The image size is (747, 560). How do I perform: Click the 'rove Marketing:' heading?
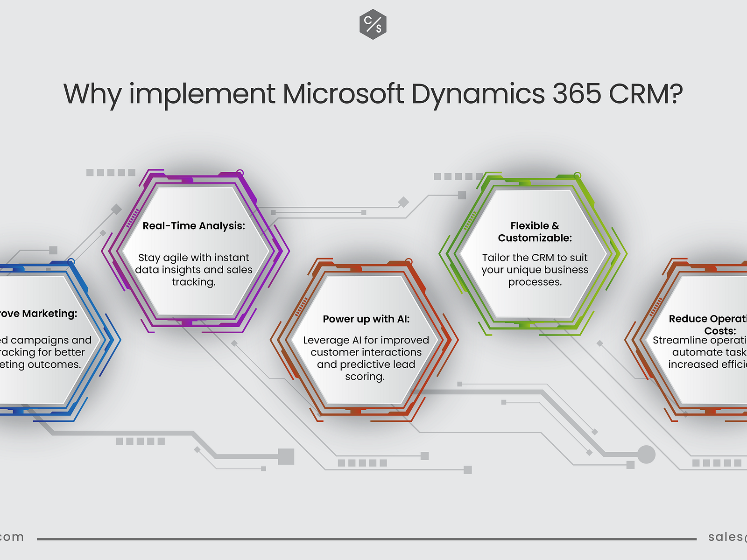38,314
